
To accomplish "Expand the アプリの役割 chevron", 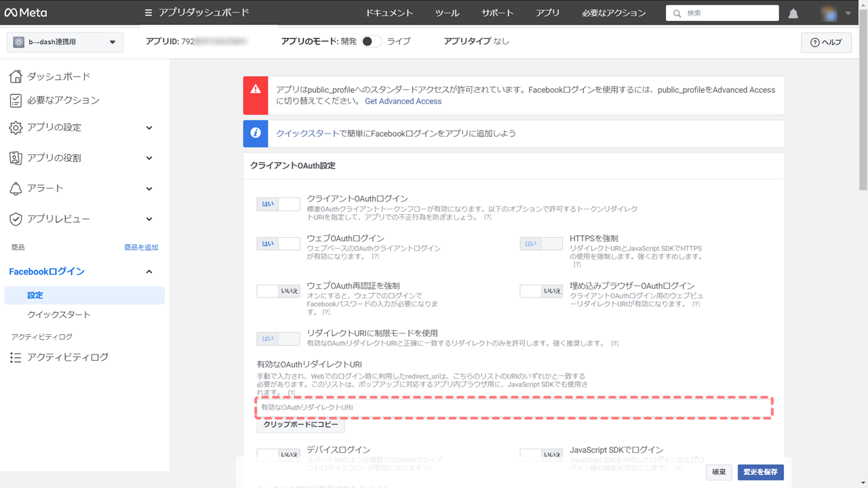I will click(x=149, y=158).
